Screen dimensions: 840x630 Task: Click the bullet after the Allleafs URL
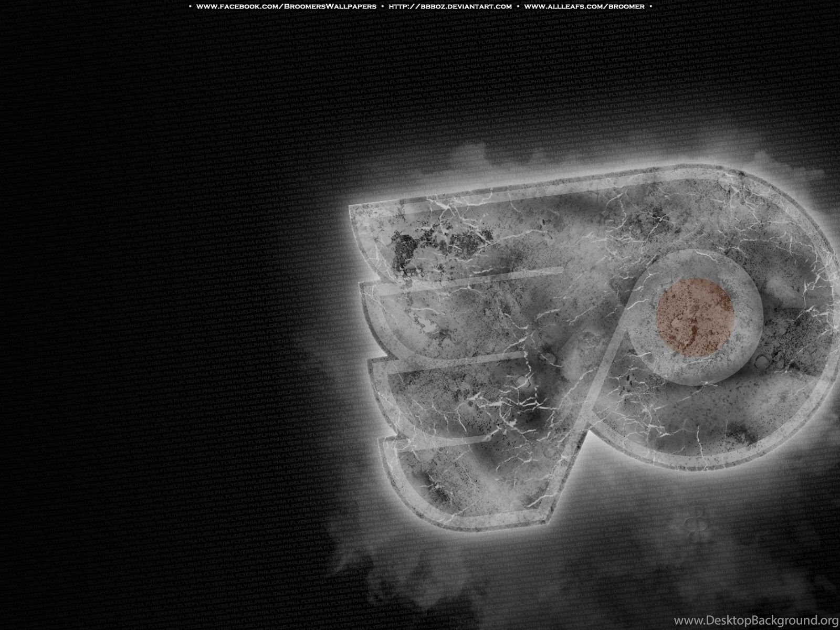click(650, 6)
